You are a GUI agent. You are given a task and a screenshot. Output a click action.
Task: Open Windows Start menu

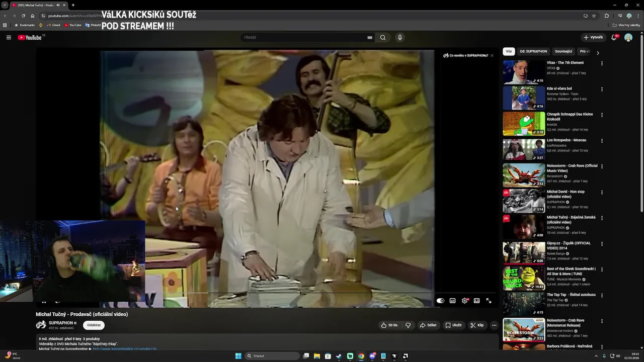pyautogui.click(x=238, y=356)
